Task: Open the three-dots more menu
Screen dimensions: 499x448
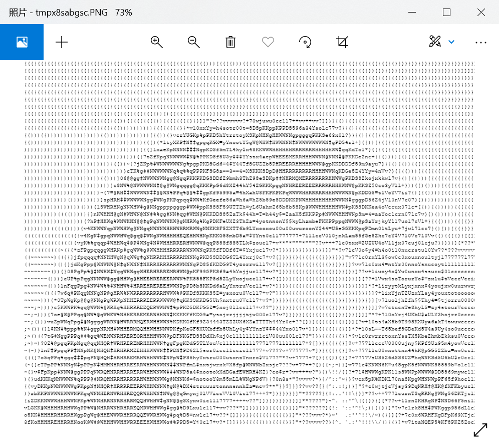Action: (x=481, y=43)
